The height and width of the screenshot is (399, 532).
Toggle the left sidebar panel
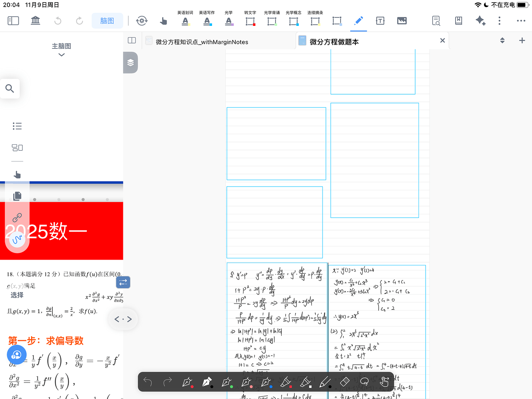tap(13, 21)
